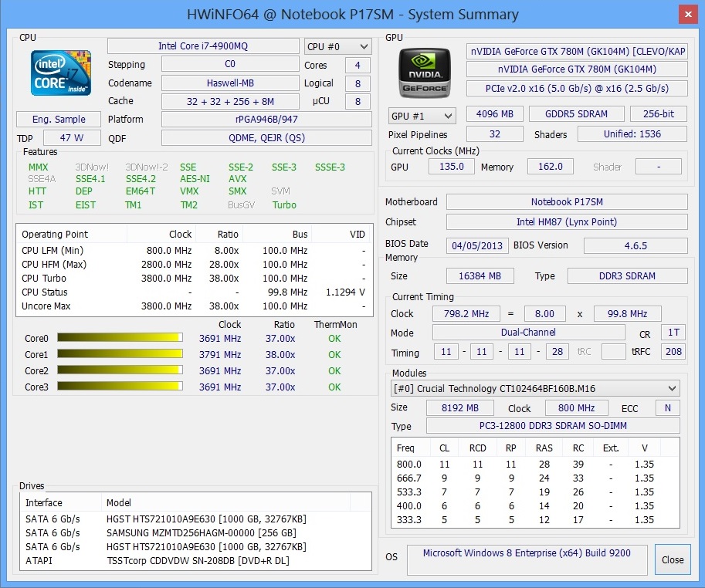
Task: Click the Notebook P17SM motherboard field
Action: click(x=567, y=201)
